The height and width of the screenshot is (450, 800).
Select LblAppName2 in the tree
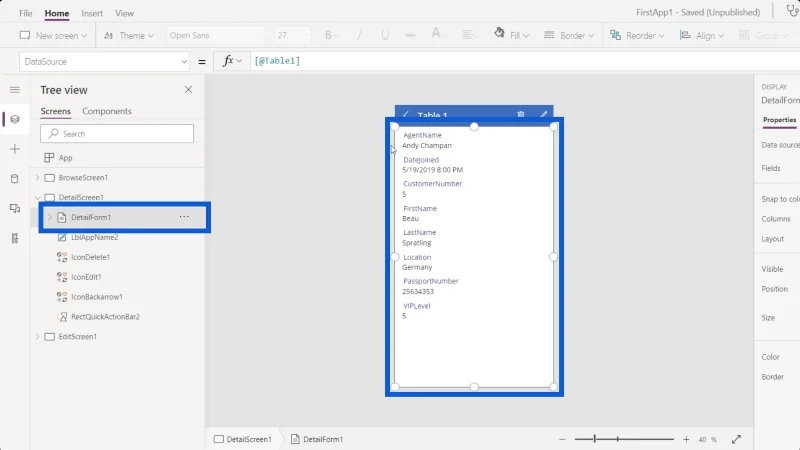click(x=94, y=237)
